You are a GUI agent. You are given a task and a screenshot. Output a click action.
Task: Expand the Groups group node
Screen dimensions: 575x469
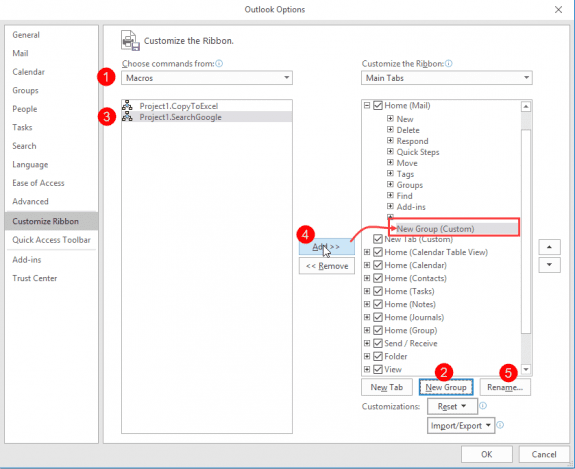pos(390,185)
